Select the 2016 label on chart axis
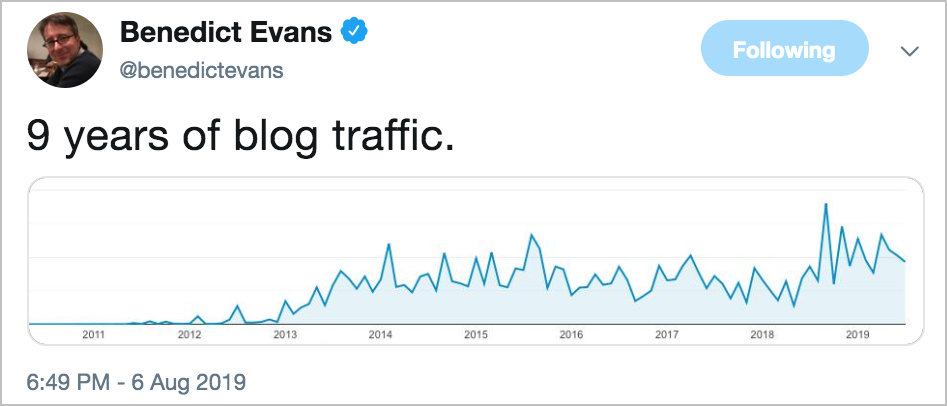 click(x=571, y=335)
